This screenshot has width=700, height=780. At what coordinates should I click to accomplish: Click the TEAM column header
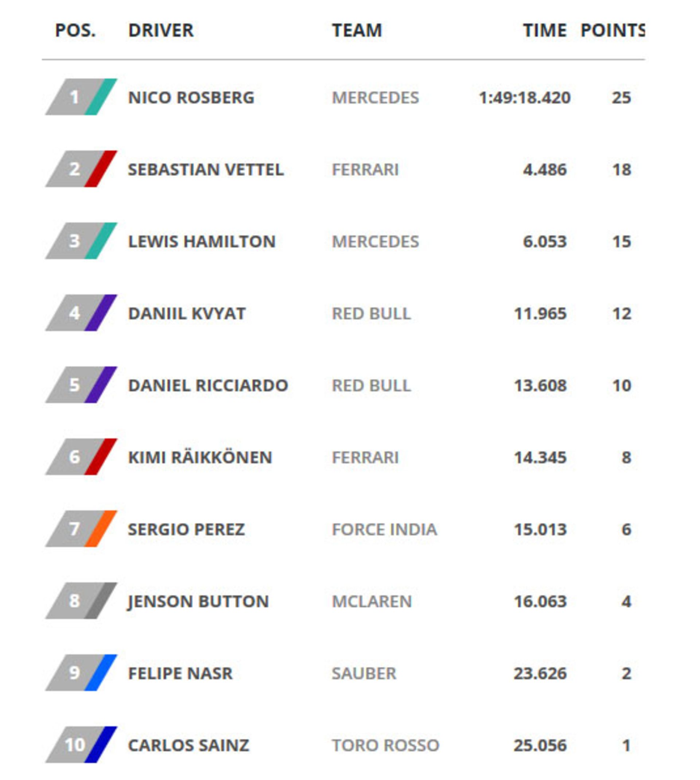[357, 30]
